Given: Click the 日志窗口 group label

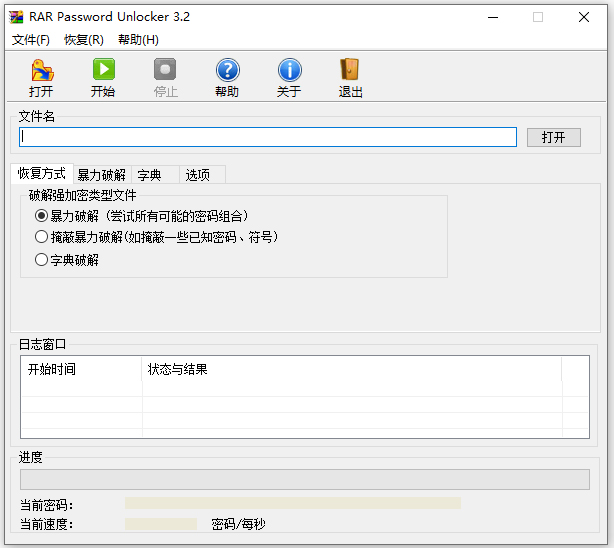Looking at the screenshot, I should pos(42,344).
